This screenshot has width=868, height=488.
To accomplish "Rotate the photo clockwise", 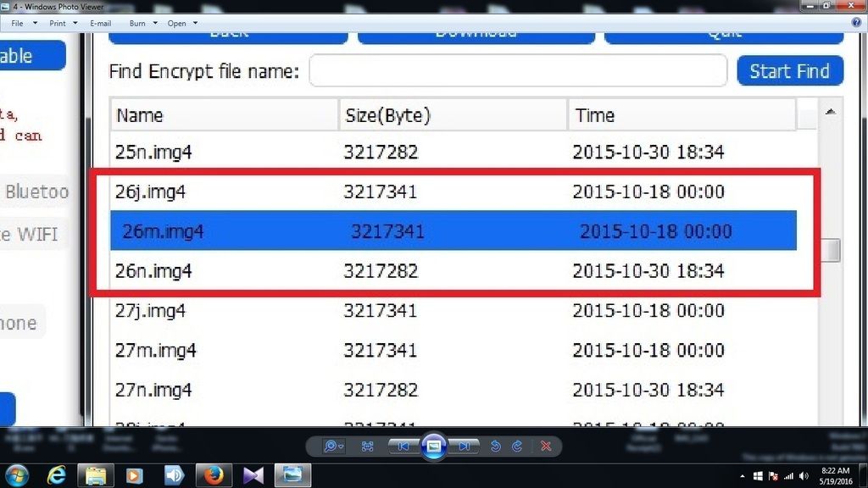I will point(516,446).
